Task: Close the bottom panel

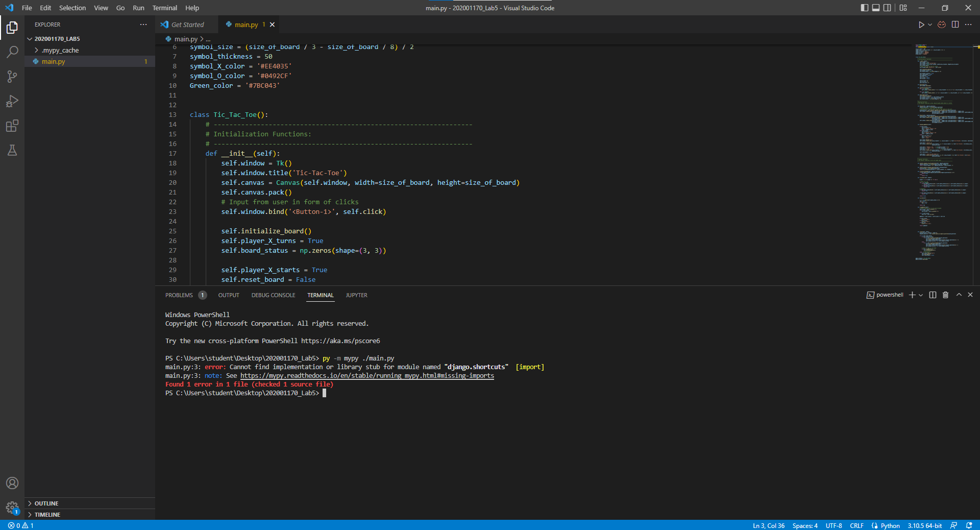Action: point(970,295)
